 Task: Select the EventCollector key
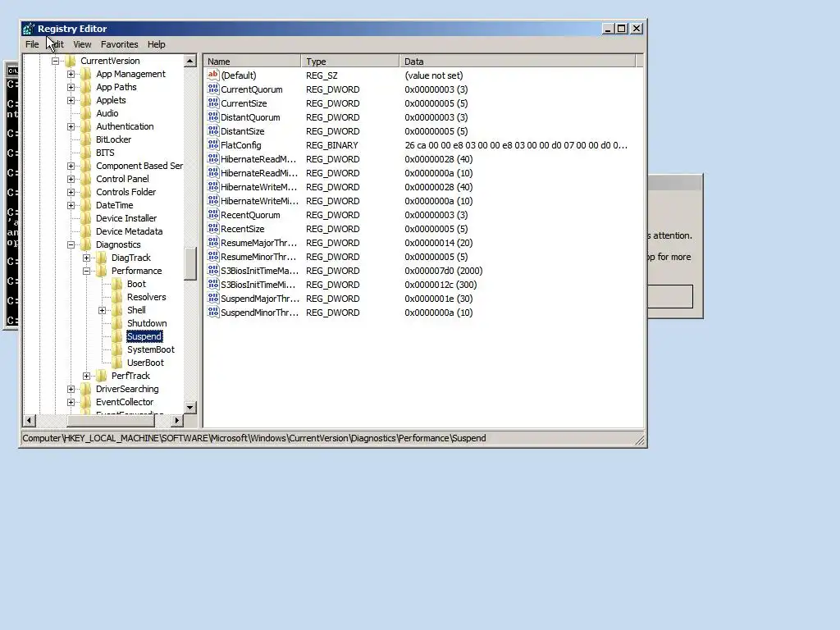125,402
